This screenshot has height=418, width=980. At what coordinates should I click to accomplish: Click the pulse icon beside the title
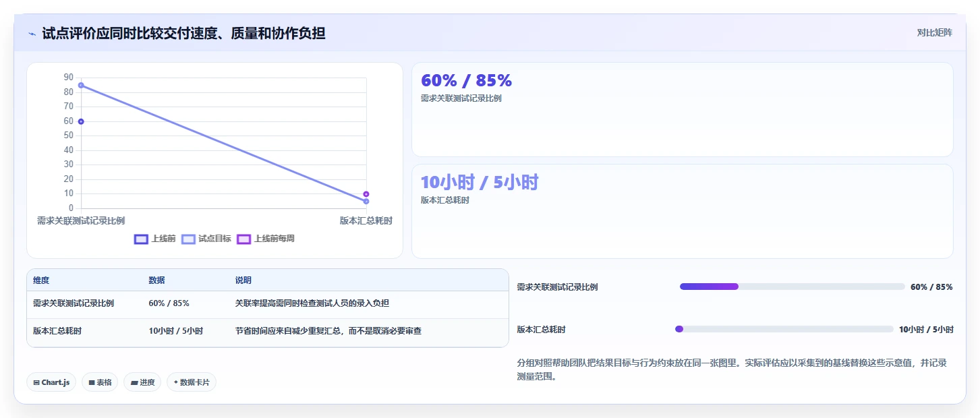(32, 34)
